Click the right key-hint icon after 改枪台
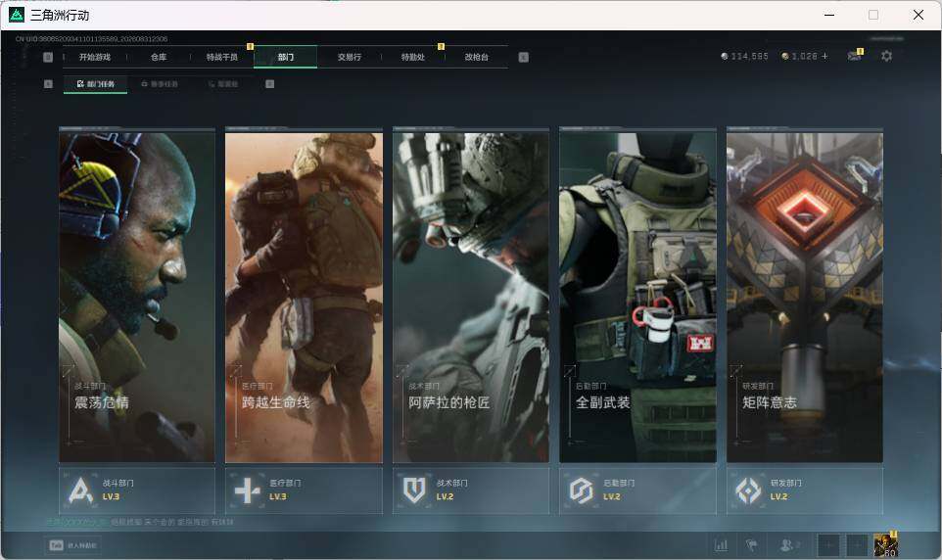This screenshot has height=560, width=942. click(523, 57)
